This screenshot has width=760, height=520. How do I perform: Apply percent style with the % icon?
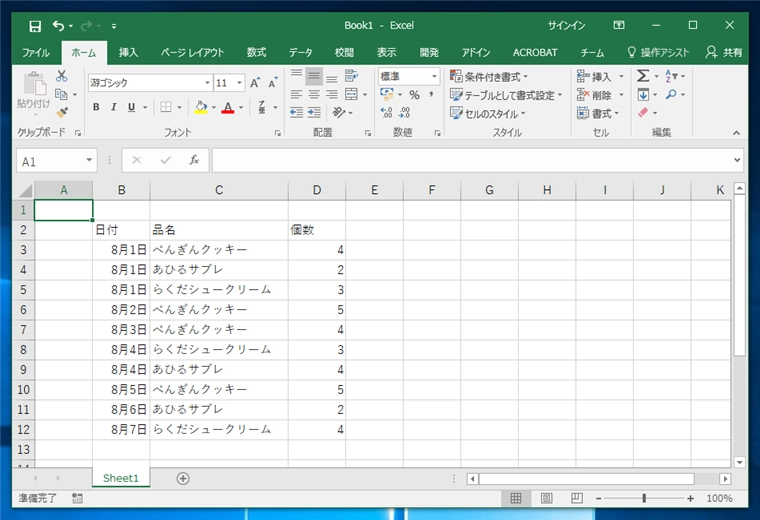tap(414, 95)
